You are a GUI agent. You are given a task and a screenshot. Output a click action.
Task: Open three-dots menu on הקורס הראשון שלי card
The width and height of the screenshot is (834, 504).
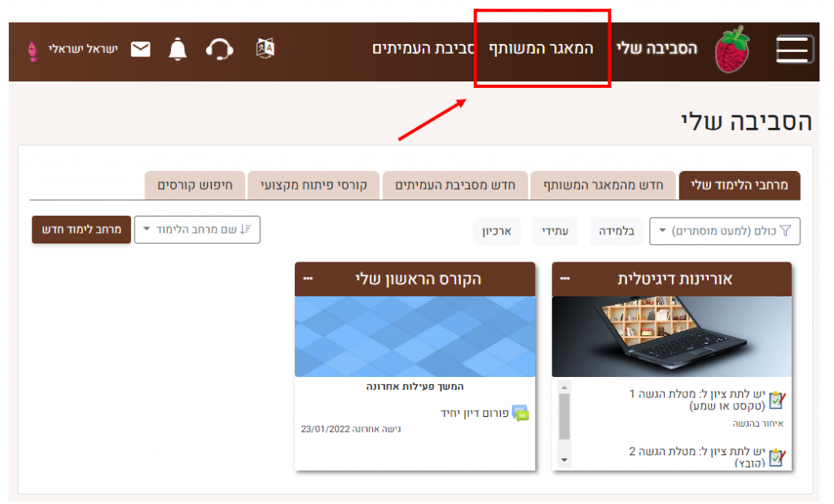pos(308,278)
